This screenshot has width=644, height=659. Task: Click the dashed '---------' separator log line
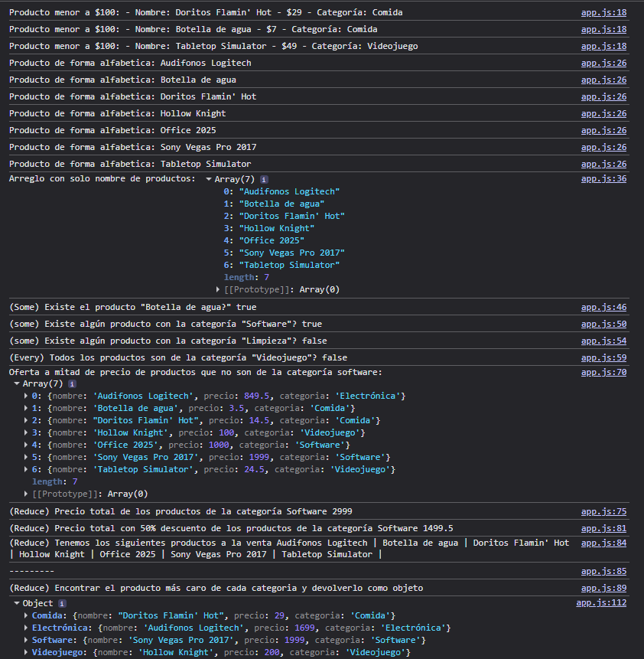click(x=31, y=571)
